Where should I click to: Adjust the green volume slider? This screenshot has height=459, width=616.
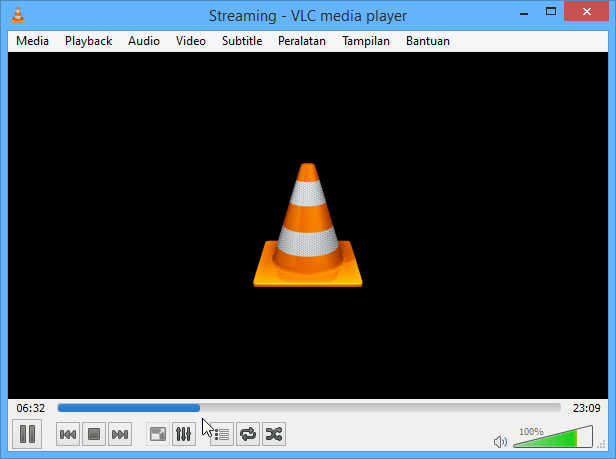pyautogui.click(x=553, y=436)
